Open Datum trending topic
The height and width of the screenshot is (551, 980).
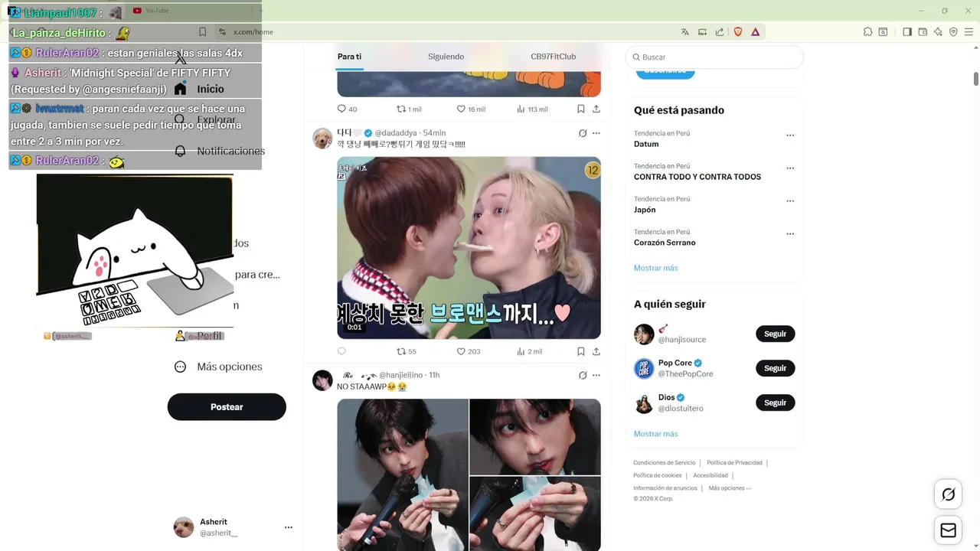click(x=646, y=144)
